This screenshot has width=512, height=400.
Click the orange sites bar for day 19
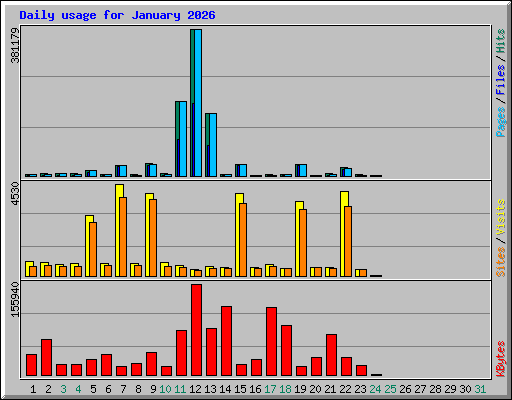(303, 243)
